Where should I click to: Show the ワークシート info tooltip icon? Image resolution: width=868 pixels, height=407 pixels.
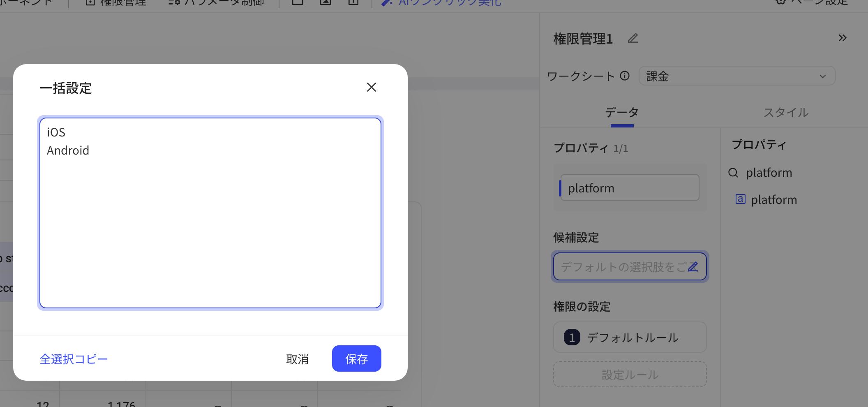point(625,76)
